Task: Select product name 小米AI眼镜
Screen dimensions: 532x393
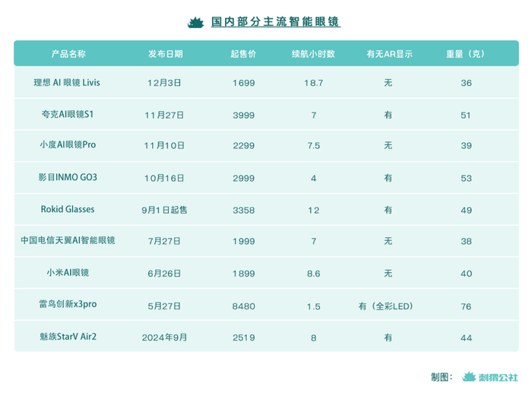Action: (x=68, y=273)
